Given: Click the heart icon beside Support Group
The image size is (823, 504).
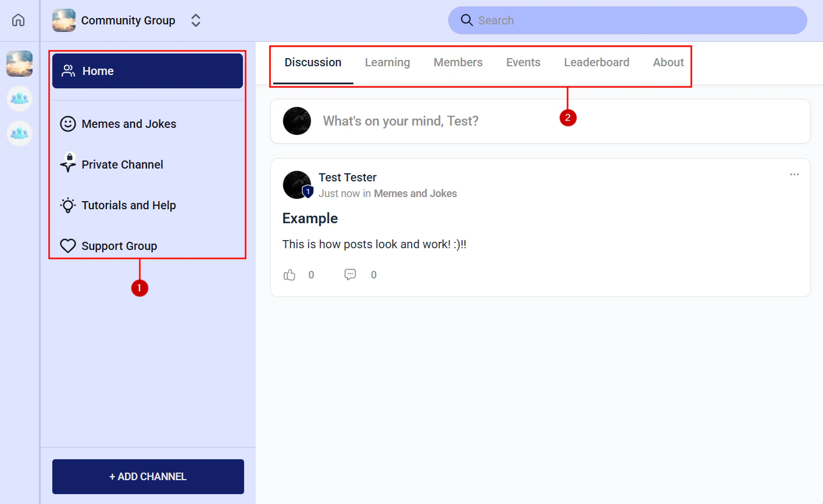Looking at the screenshot, I should pos(67,245).
